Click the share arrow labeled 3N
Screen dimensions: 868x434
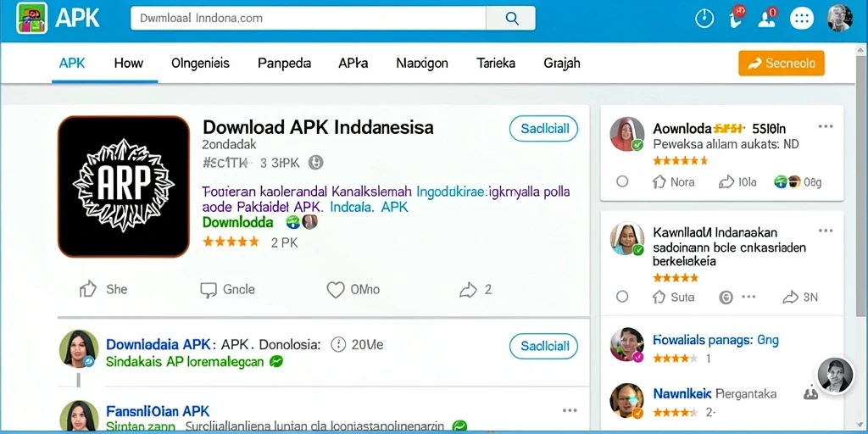coord(790,298)
